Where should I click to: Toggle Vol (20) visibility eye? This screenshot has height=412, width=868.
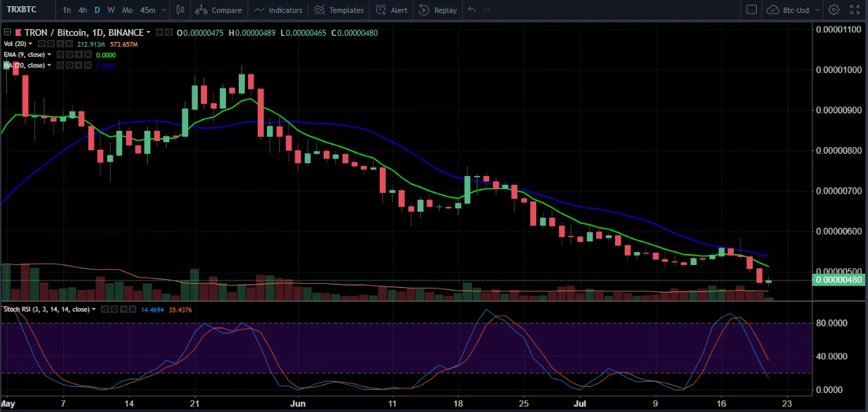(x=41, y=43)
